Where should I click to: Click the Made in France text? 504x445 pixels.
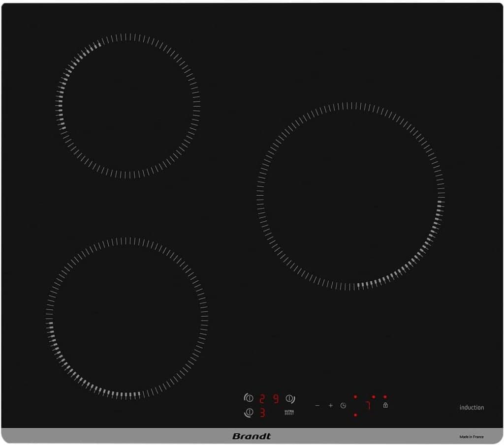click(471, 437)
